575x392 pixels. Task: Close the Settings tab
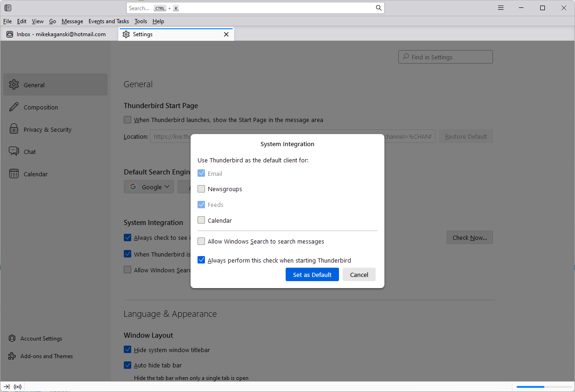[x=226, y=34]
